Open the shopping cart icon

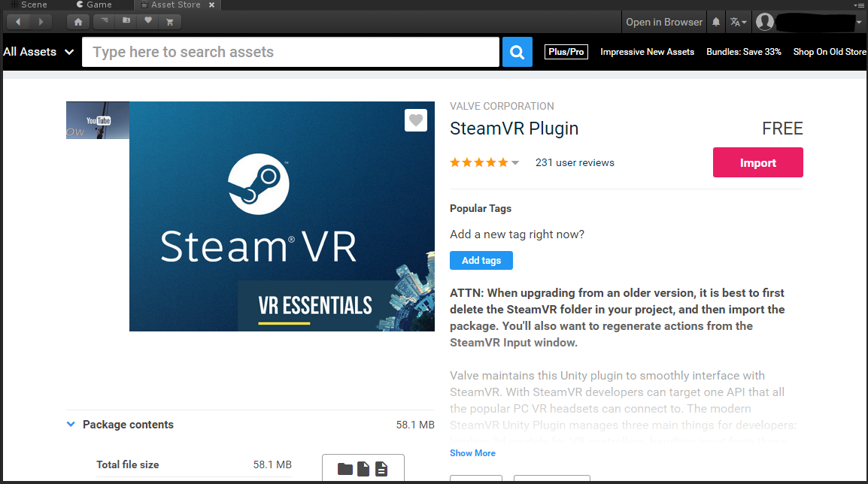tap(170, 22)
